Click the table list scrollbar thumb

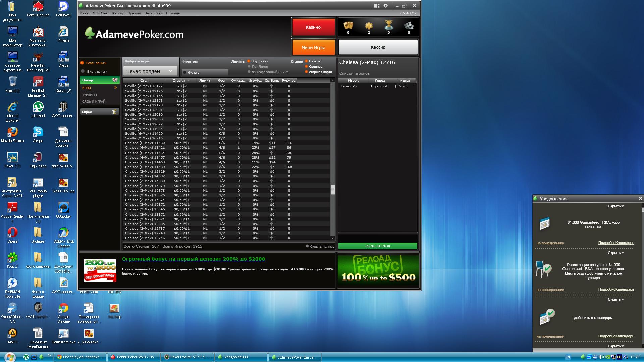(x=332, y=189)
